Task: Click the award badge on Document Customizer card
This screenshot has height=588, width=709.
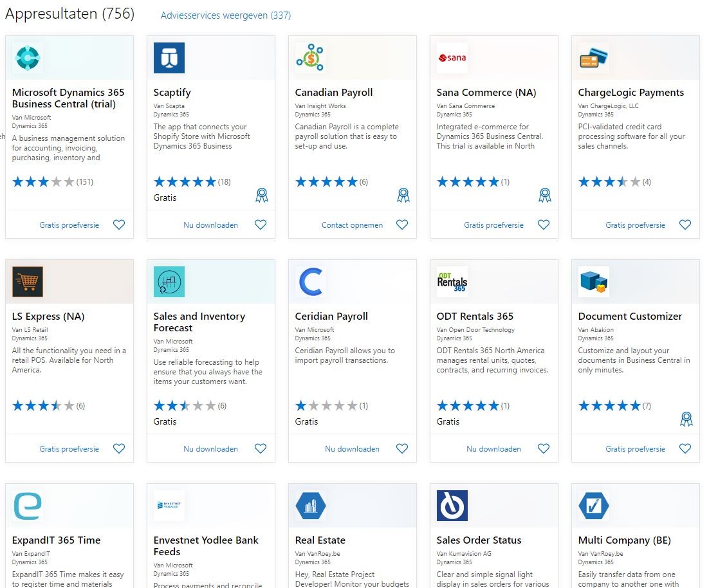Action: [686, 419]
